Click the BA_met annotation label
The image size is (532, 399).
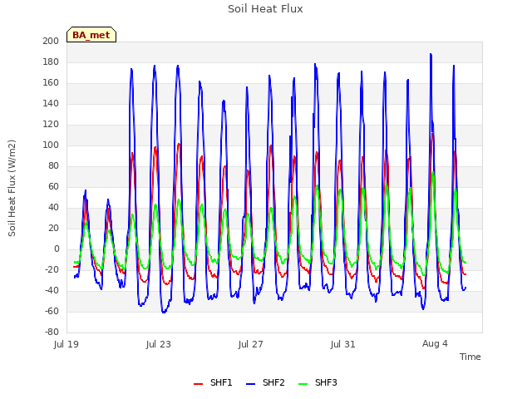coord(91,35)
